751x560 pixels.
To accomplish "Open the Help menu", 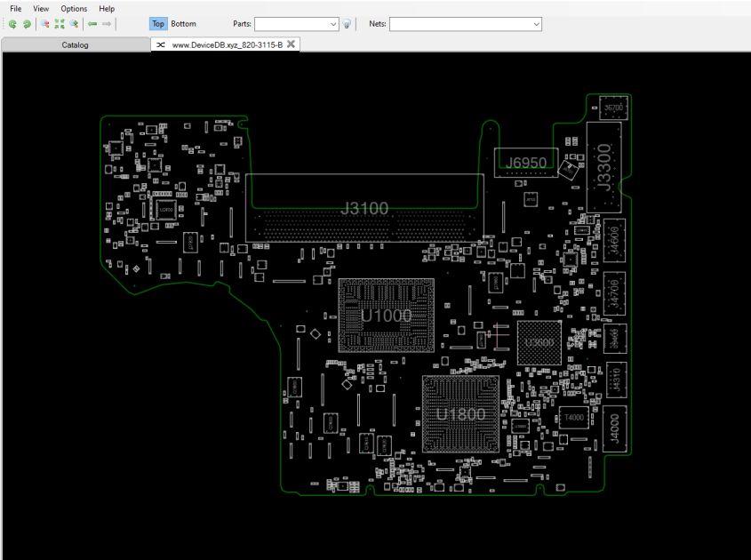I will coord(107,9).
